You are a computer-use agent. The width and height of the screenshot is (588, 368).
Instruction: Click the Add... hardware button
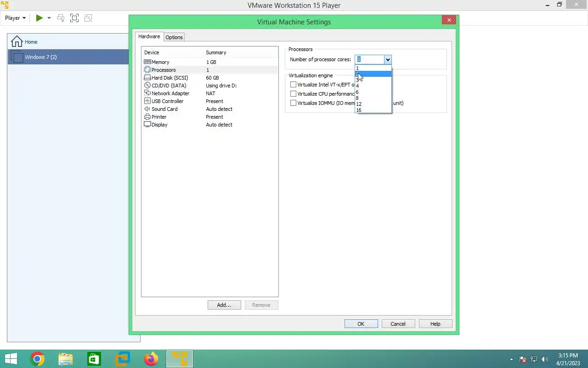[224, 305]
